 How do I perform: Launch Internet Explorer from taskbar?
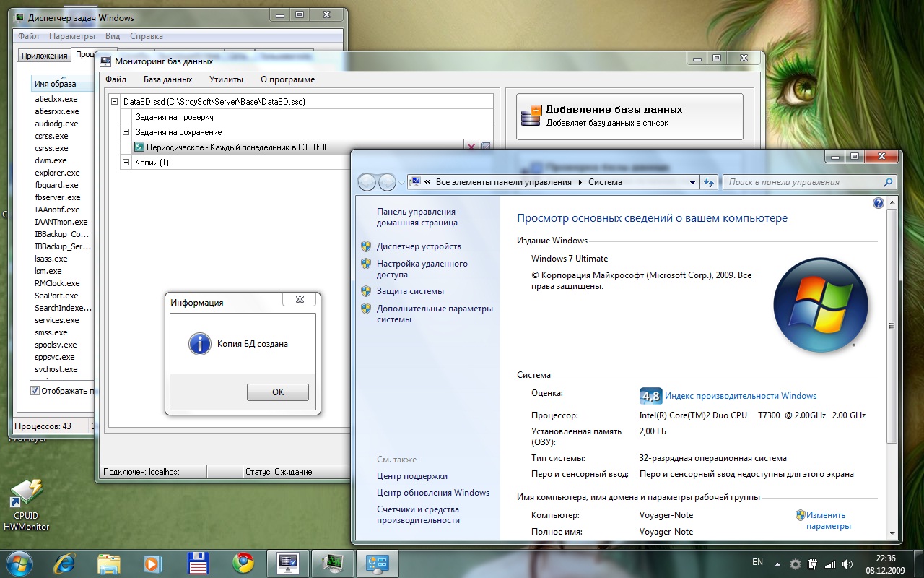pos(65,563)
